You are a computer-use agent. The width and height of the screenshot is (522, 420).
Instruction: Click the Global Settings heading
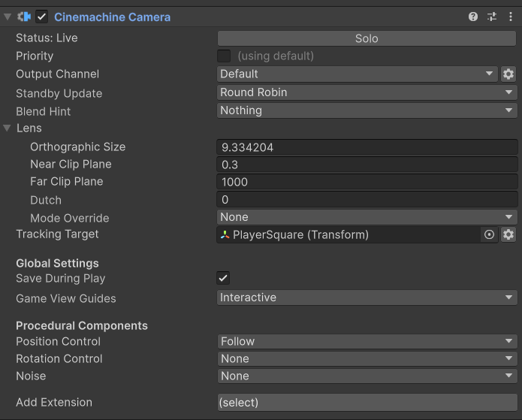tap(57, 264)
